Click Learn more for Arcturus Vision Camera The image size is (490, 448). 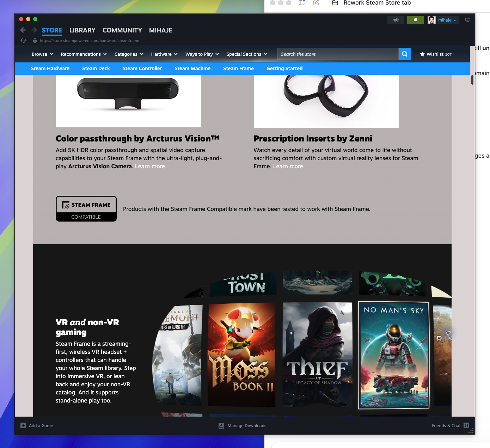[x=150, y=166]
